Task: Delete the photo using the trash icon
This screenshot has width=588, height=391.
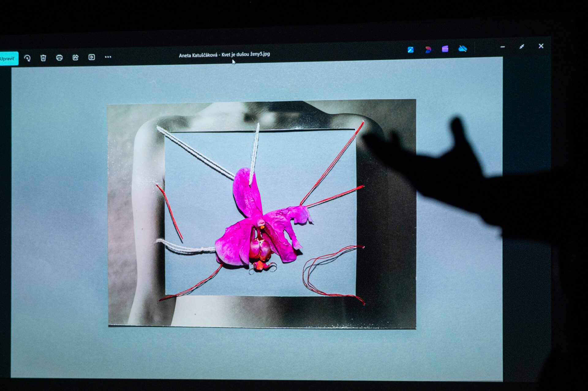Action: (43, 58)
